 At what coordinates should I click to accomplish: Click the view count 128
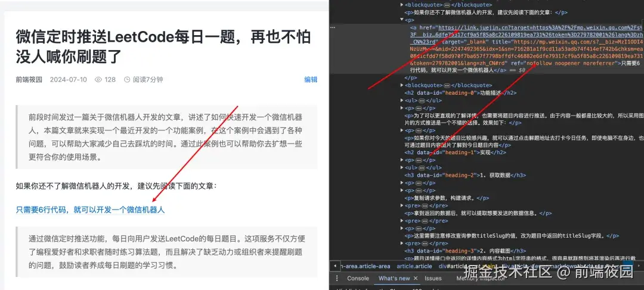pyautogui.click(x=110, y=80)
